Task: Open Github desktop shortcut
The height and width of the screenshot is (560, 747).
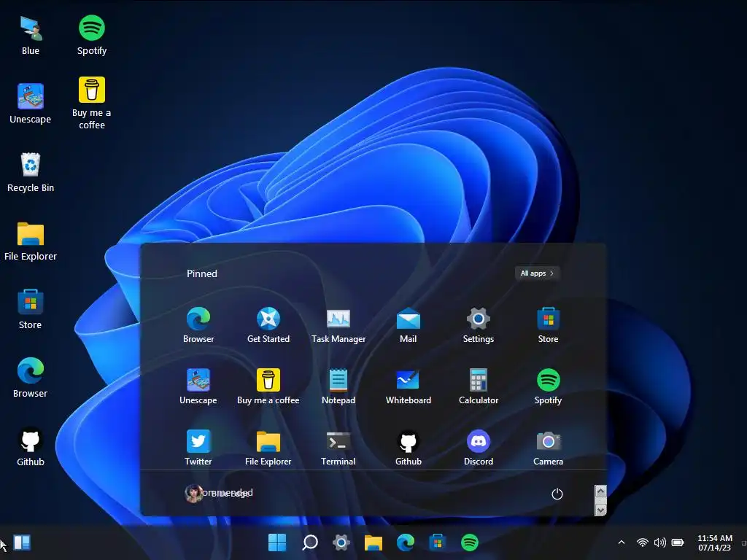Action: 31,446
